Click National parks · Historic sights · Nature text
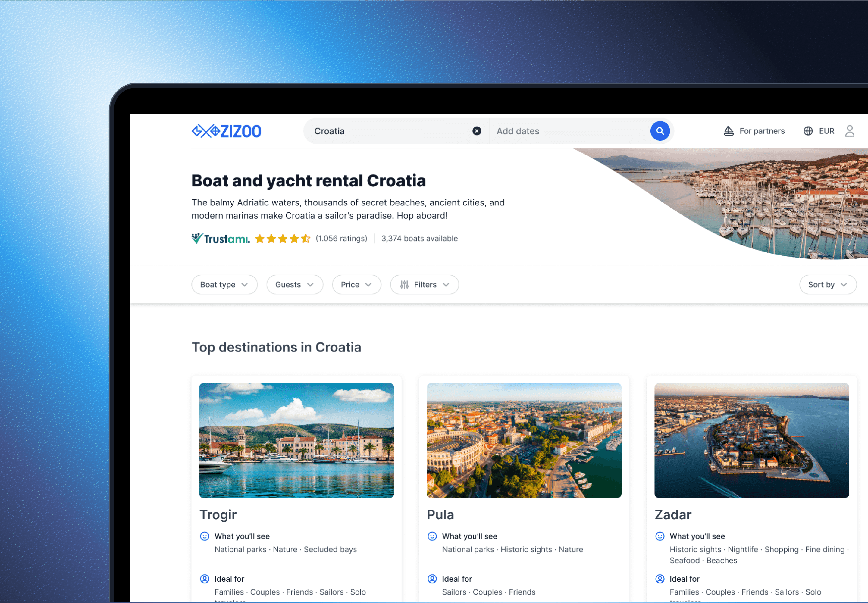The height and width of the screenshot is (603, 868). coord(512,549)
